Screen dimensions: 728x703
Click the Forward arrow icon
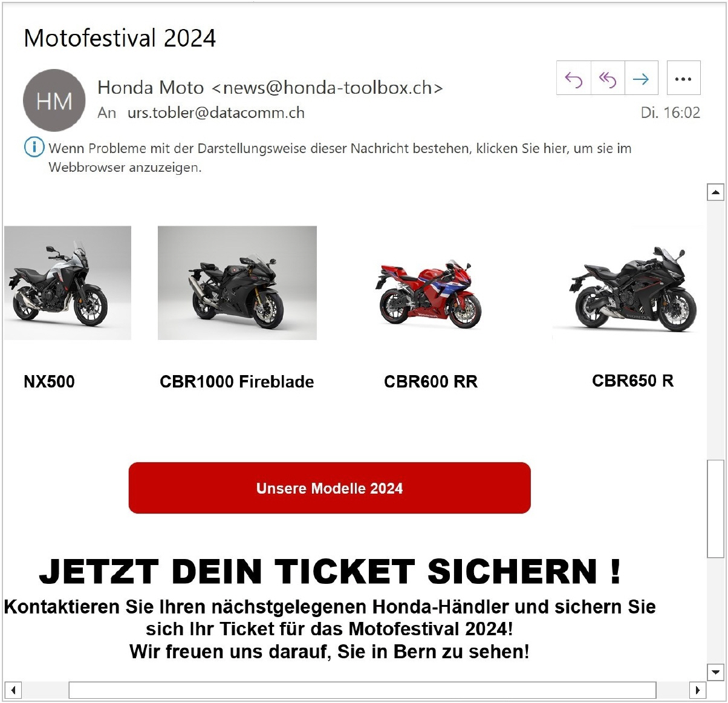(641, 79)
